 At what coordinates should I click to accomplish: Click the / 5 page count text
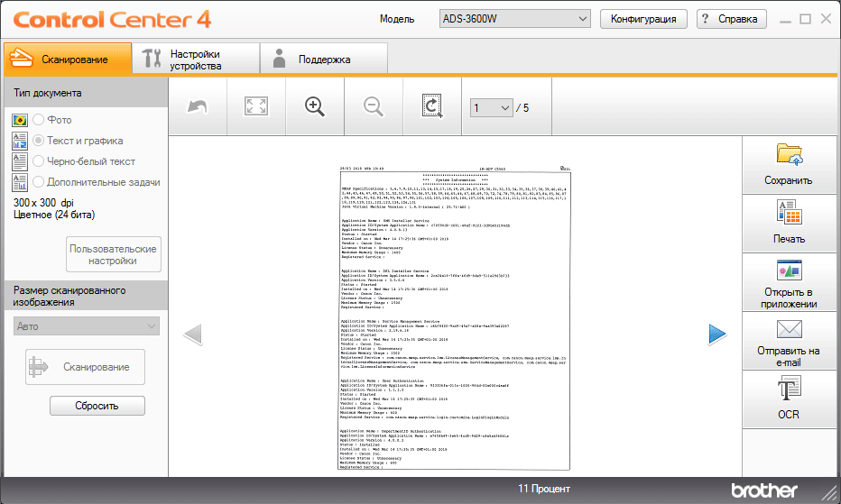[x=522, y=108]
